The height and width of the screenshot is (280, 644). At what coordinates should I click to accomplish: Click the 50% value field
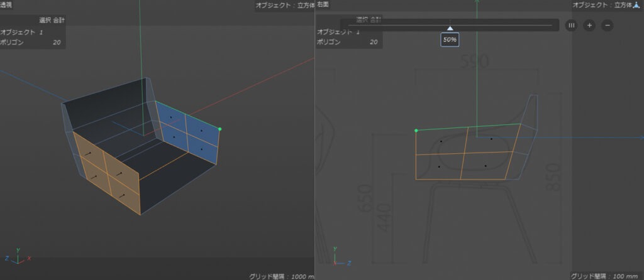click(x=450, y=40)
